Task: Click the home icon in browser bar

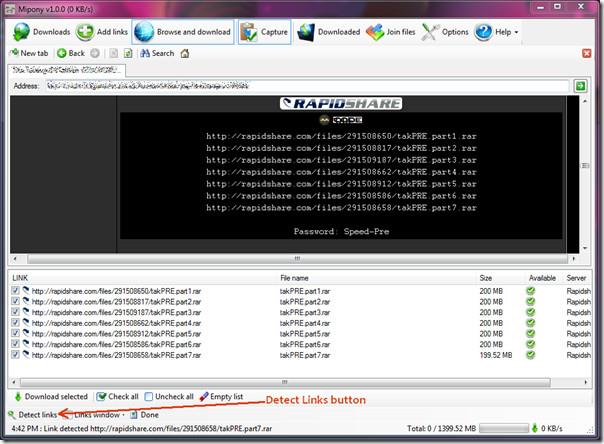Action: point(183,53)
